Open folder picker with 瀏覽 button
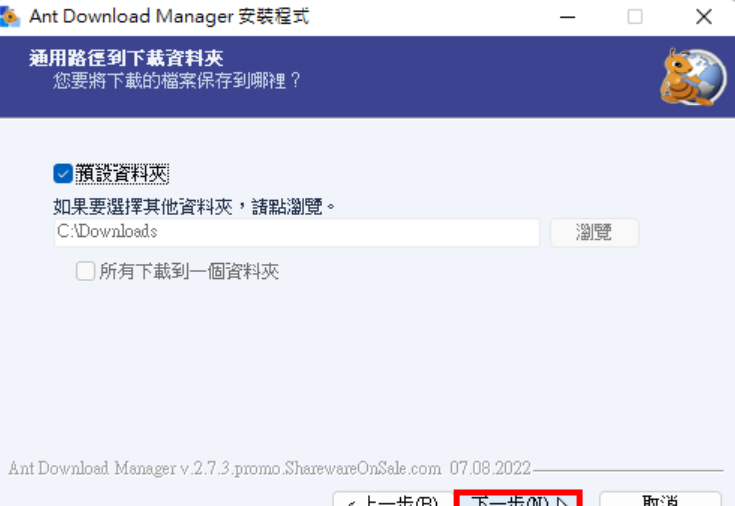 pyautogui.click(x=594, y=232)
